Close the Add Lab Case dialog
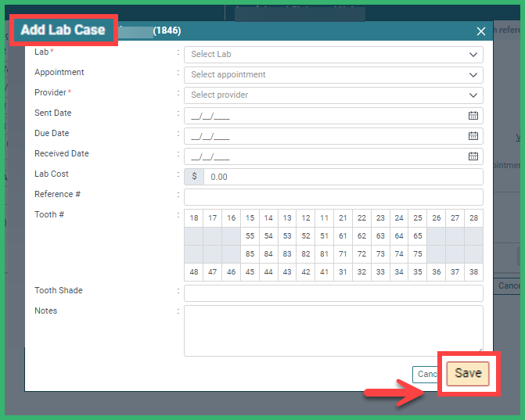The width and height of the screenshot is (525, 420). [x=481, y=31]
